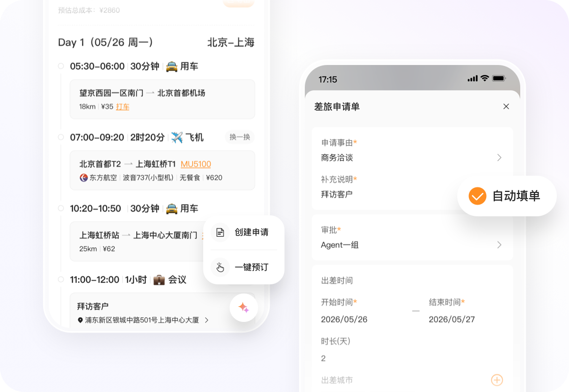Click the 差旅申请单 title

337,107
